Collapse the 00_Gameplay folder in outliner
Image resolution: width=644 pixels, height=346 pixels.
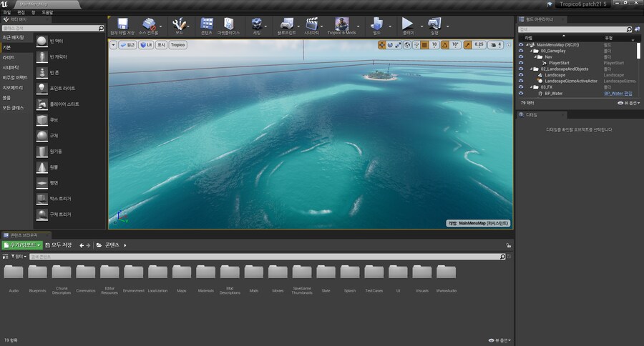pyautogui.click(x=531, y=51)
